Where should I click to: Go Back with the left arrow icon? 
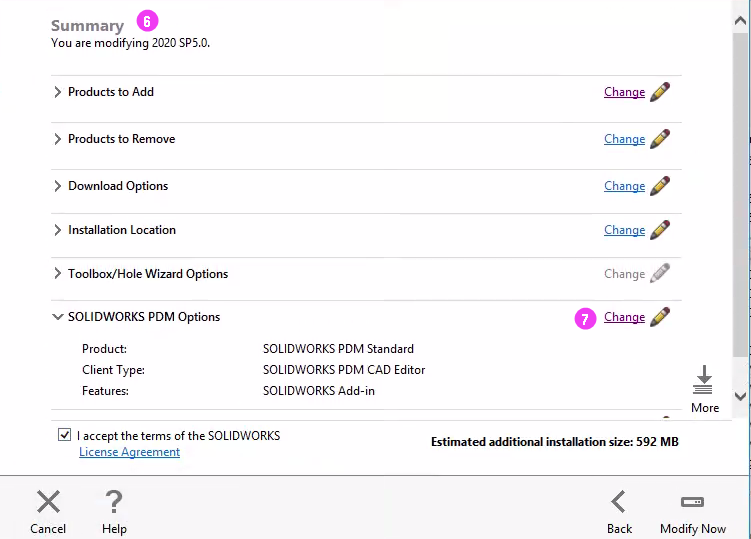619,502
